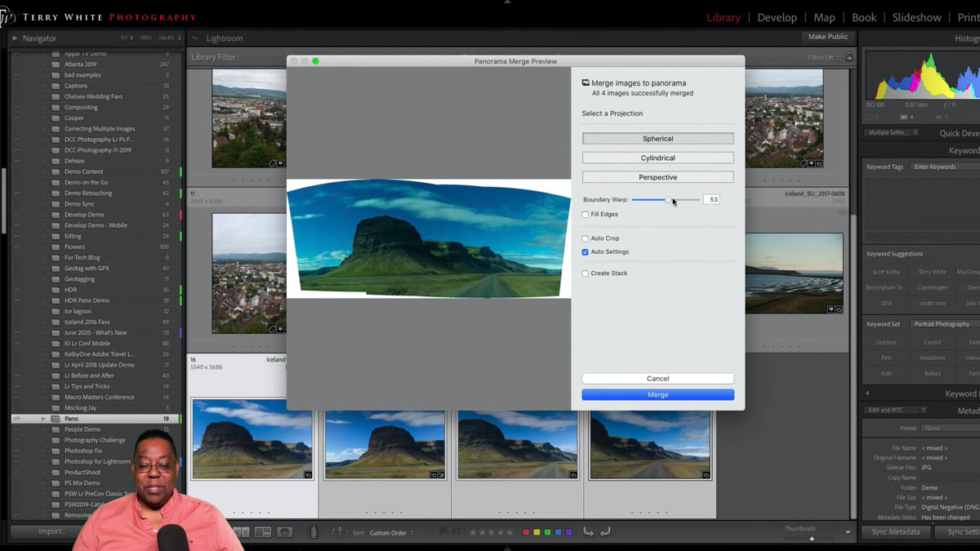This screenshot has width=980, height=551.
Task: Click the fifth star rating icon
Action: click(510, 531)
